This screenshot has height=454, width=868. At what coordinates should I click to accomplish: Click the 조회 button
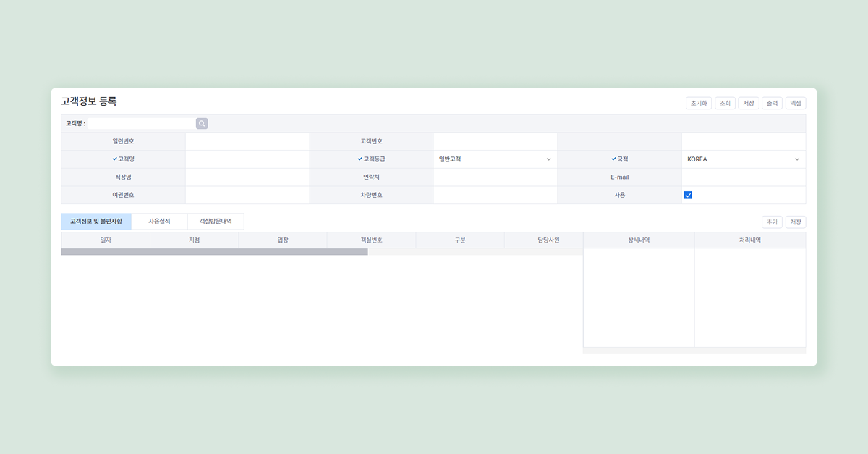click(725, 104)
